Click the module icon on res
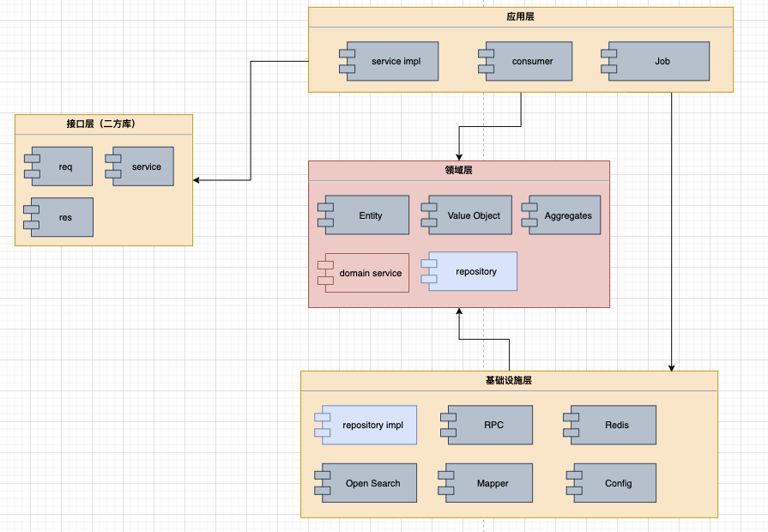Screen dimensions: 768x532 (32, 217)
